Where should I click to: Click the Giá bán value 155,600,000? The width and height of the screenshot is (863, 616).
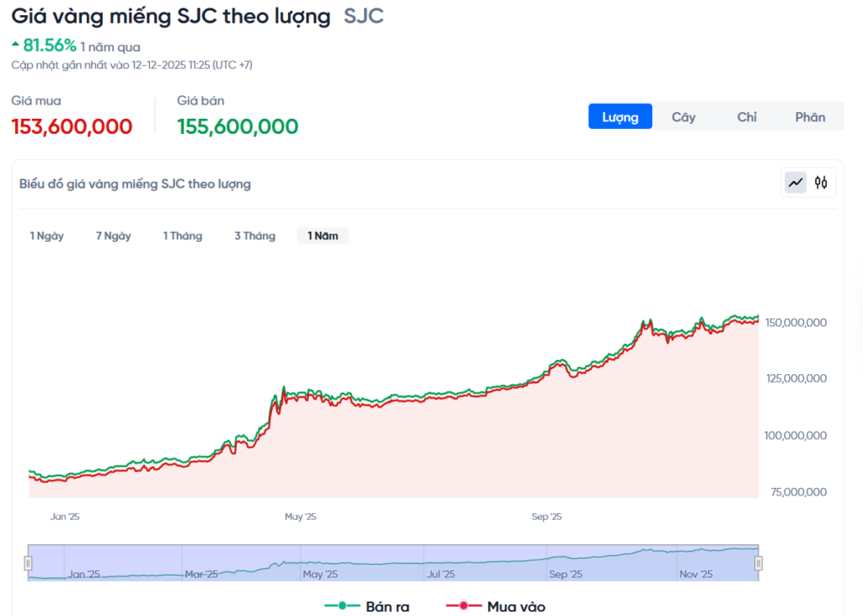click(x=238, y=127)
